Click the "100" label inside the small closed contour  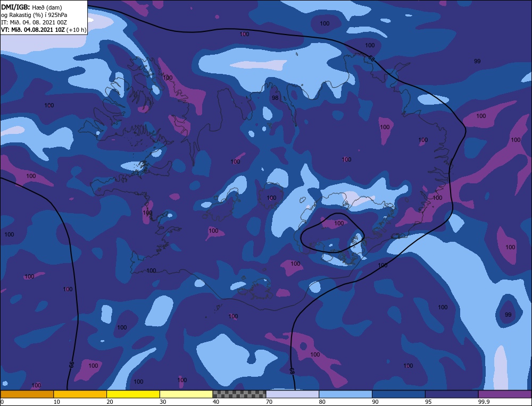(339, 223)
